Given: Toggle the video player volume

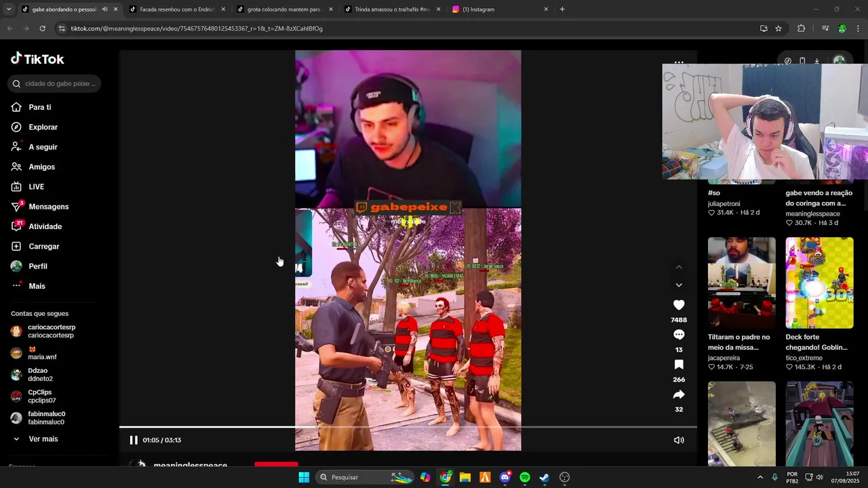Looking at the screenshot, I should (x=678, y=440).
